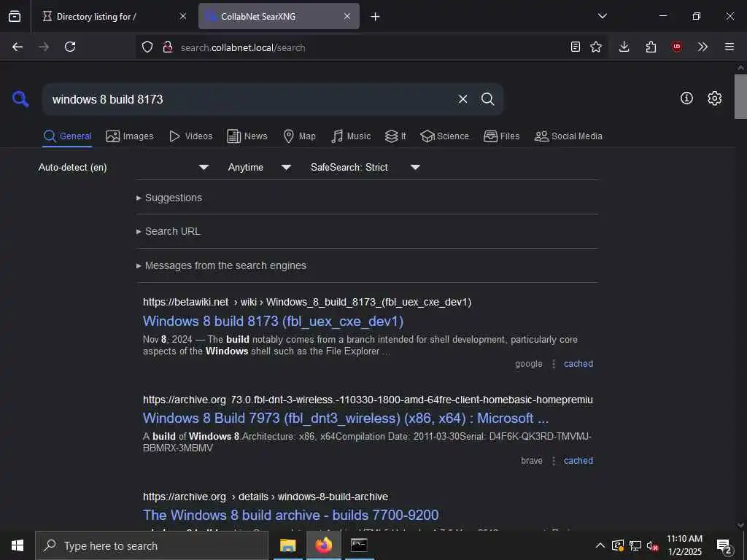Click the archive.org windows-8-build-archive URL

pyautogui.click(x=266, y=497)
